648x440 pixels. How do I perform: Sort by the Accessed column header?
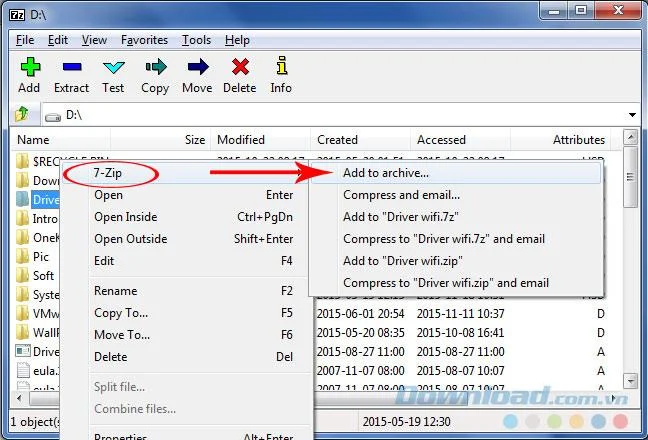tap(460, 140)
